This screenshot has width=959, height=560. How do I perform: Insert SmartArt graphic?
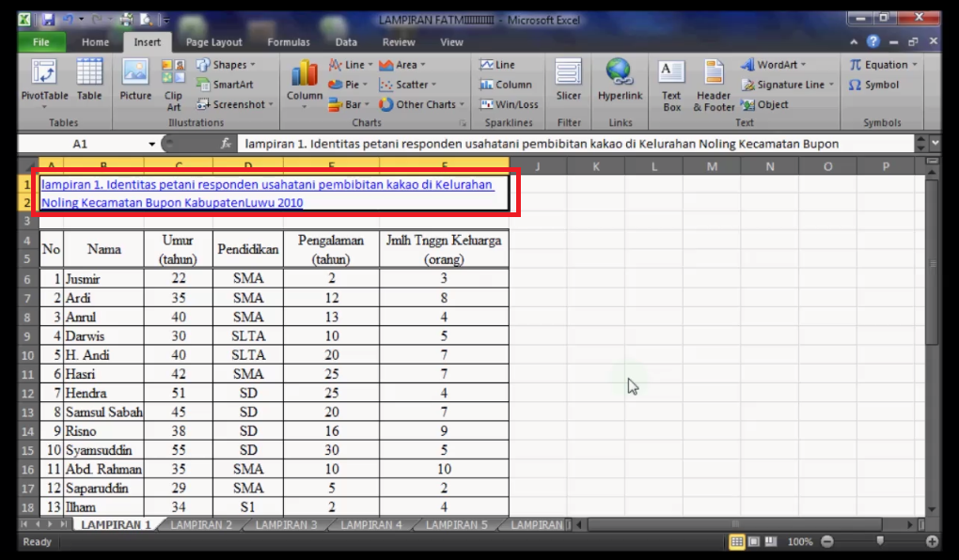[225, 85]
